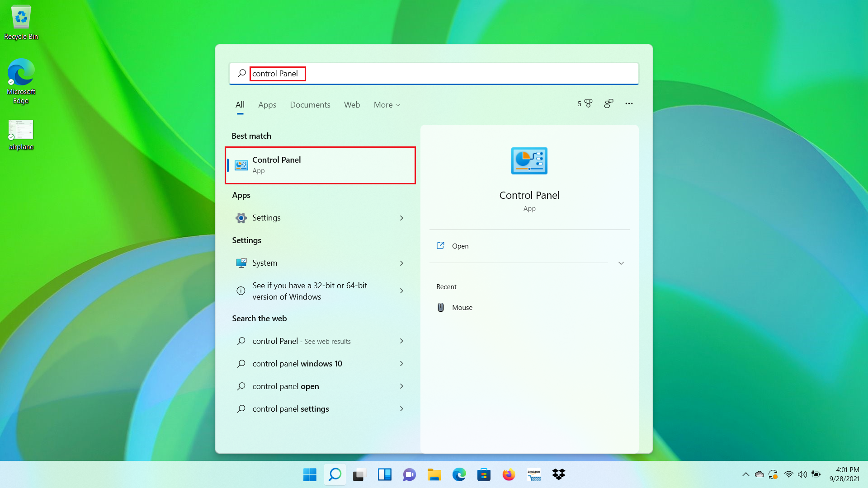Screen dimensions: 868x488
Task: Launch Microsoft Edge from the taskbar
Action: pyautogui.click(x=459, y=474)
